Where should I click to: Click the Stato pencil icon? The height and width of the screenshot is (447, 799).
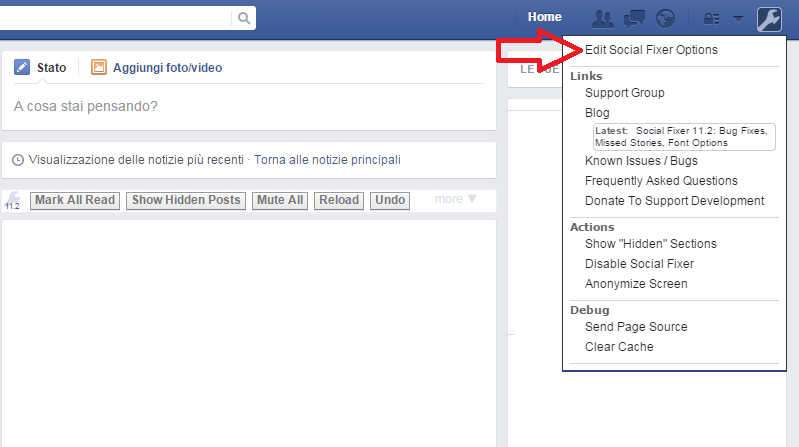tap(22, 67)
